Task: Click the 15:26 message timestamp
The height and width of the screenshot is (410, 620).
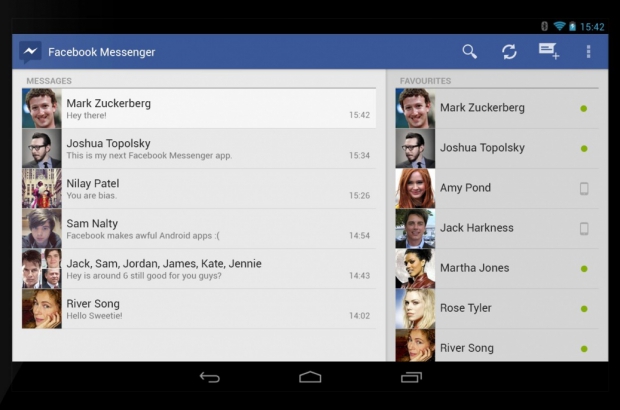Action: pos(359,195)
